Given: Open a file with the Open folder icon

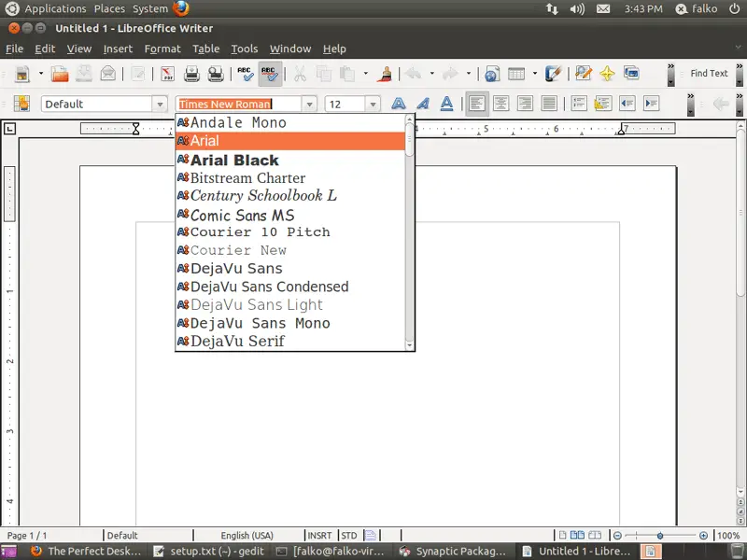Looking at the screenshot, I should [60, 74].
